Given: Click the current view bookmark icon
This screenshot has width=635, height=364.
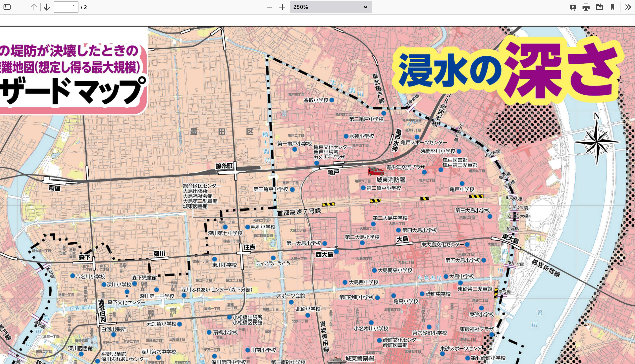Looking at the screenshot, I should click(613, 7).
